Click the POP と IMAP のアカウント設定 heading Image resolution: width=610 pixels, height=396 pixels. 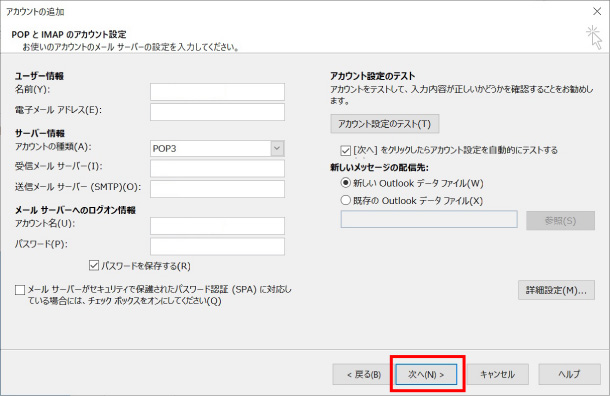[69, 35]
